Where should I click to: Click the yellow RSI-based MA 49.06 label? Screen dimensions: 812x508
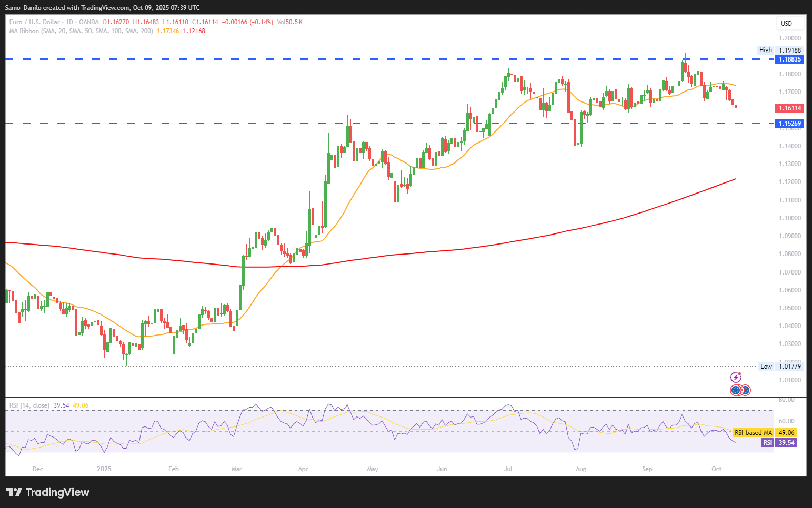tap(764, 433)
